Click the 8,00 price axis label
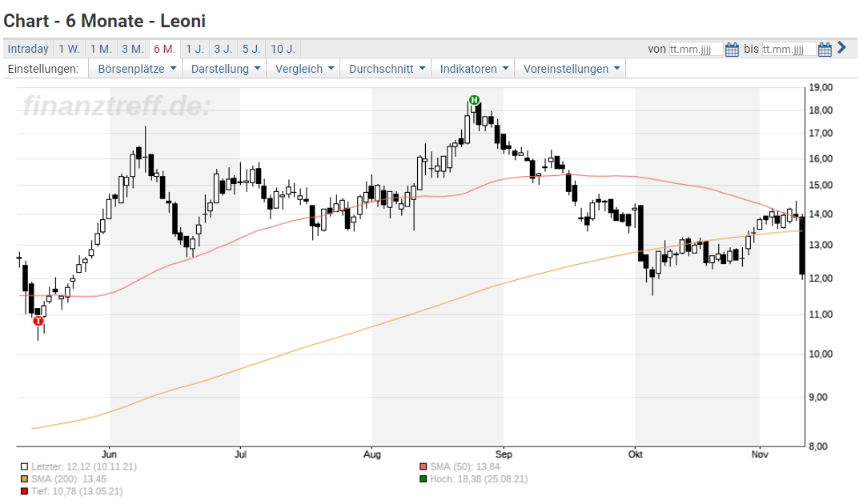 pos(818,446)
